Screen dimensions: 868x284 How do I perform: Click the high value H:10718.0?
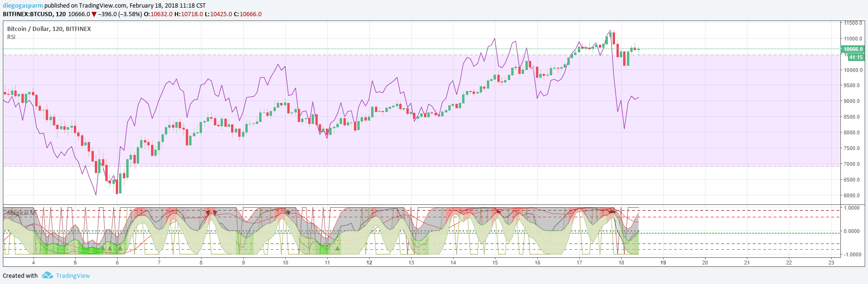(x=189, y=14)
